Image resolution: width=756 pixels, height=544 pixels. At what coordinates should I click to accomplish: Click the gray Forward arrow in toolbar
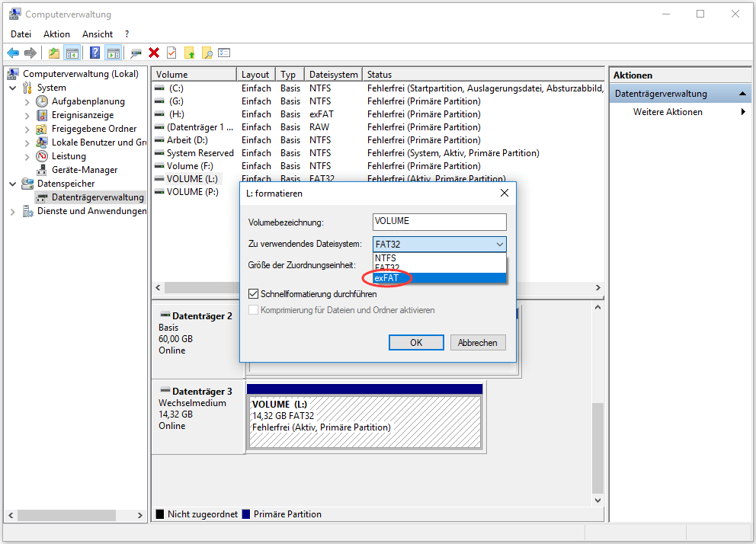[30, 53]
